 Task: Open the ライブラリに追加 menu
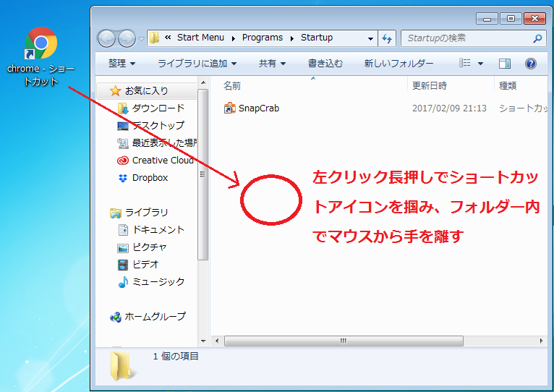197,64
